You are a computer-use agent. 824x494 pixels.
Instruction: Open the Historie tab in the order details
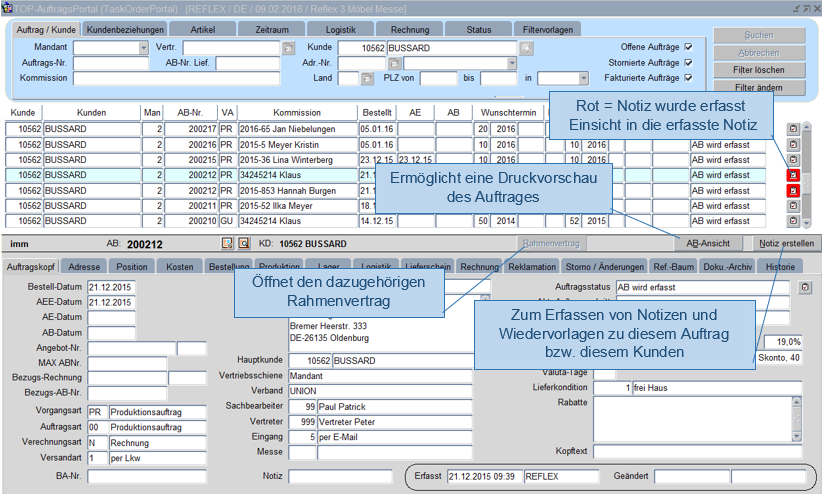(x=780, y=267)
